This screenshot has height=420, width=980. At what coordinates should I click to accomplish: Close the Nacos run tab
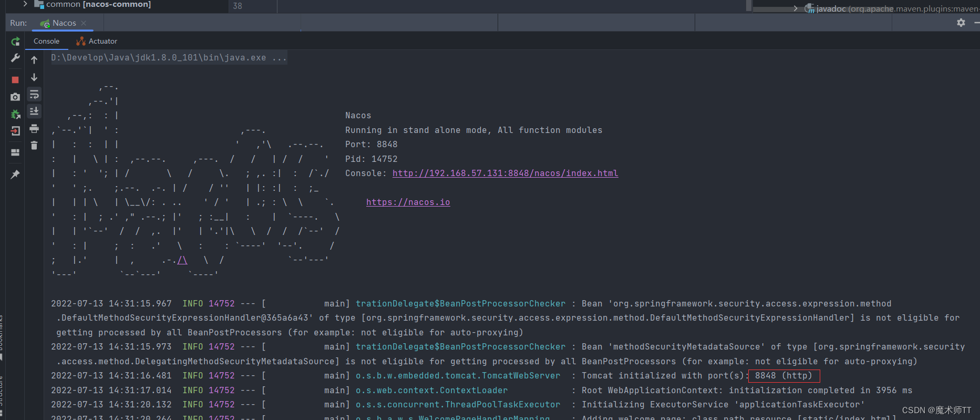(84, 23)
